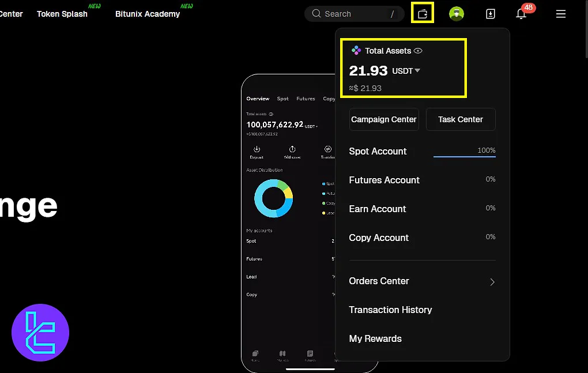
Task: Open Orders Center link
Action: coord(379,281)
